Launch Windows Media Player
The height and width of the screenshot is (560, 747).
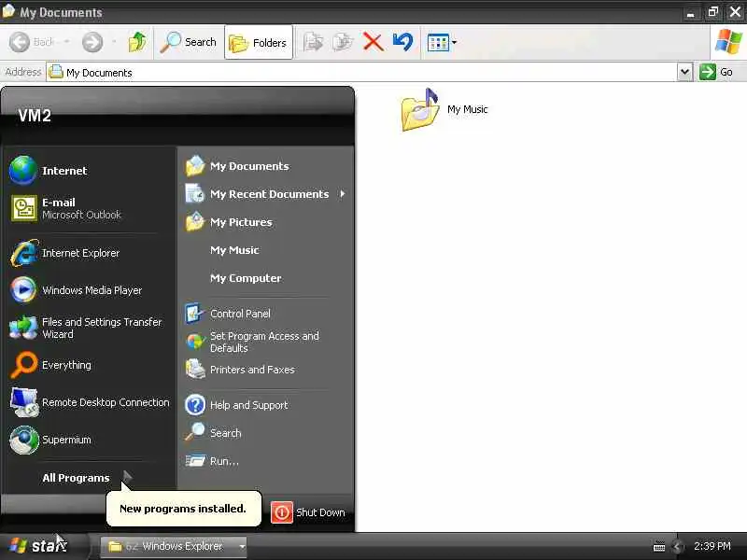[91, 290]
